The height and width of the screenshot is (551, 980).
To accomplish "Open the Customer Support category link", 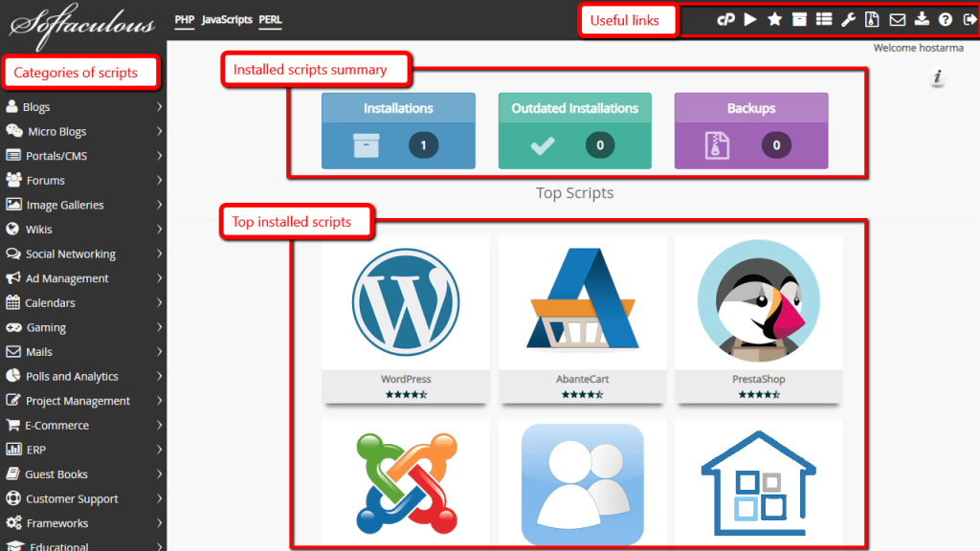I will pos(72,498).
